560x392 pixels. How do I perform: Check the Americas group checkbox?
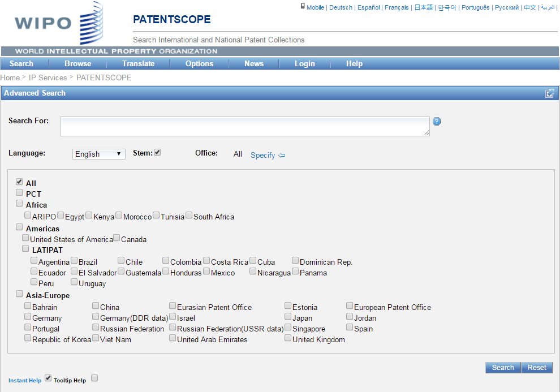(19, 227)
